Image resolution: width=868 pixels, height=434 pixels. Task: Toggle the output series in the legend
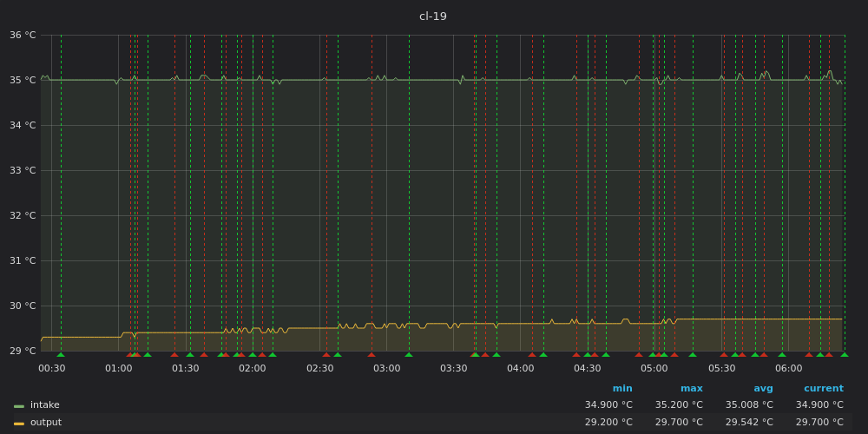[x=46, y=423]
